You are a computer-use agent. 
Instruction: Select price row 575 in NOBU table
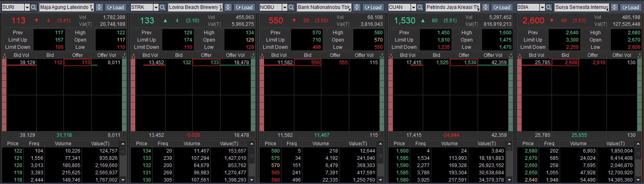[x=319, y=158]
